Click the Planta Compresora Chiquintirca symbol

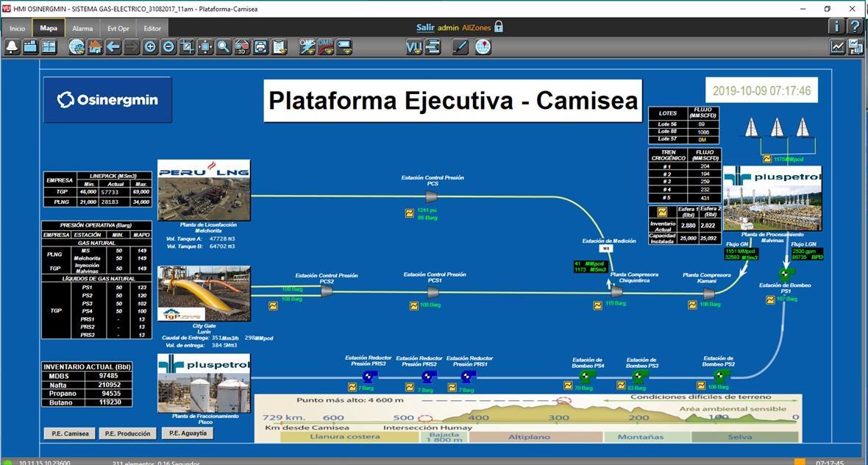pos(616,291)
